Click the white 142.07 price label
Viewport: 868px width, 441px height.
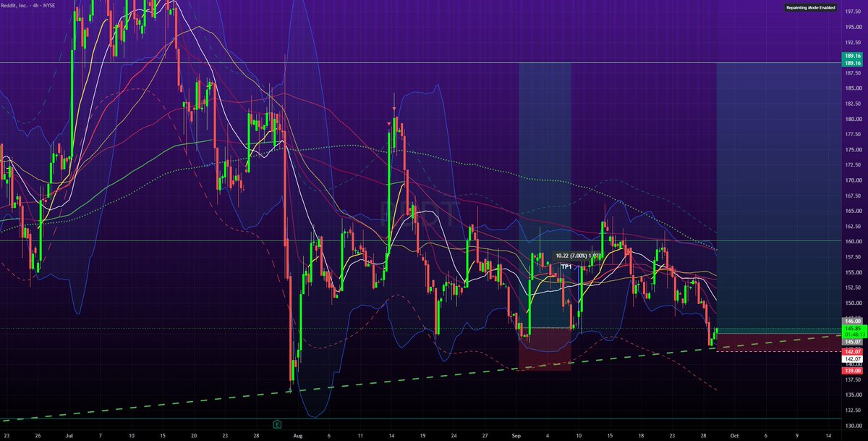click(851, 359)
